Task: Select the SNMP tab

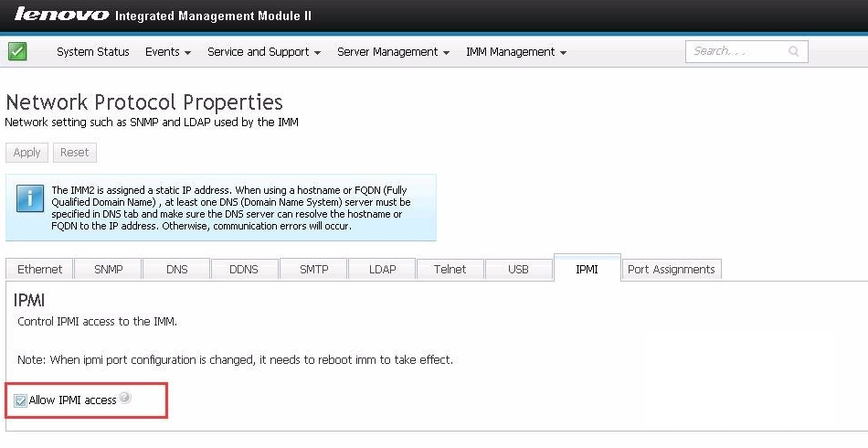Action: 108,269
